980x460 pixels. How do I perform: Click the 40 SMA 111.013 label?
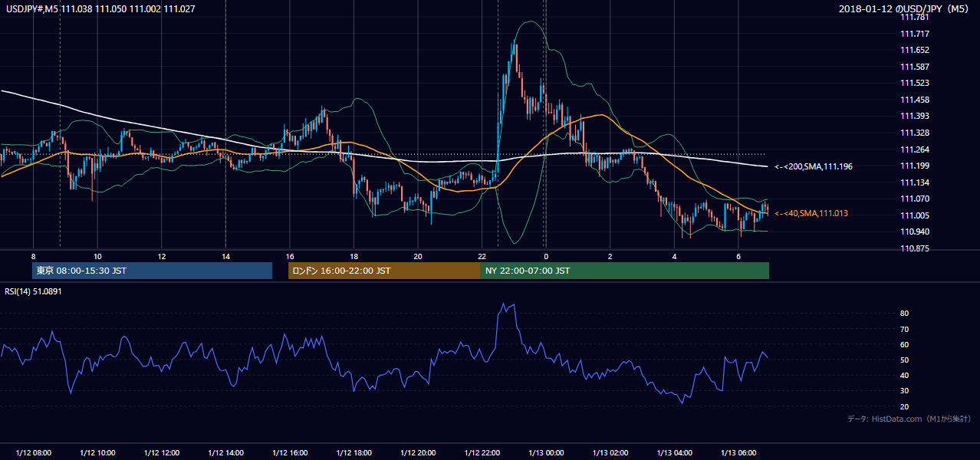[x=811, y=213]
